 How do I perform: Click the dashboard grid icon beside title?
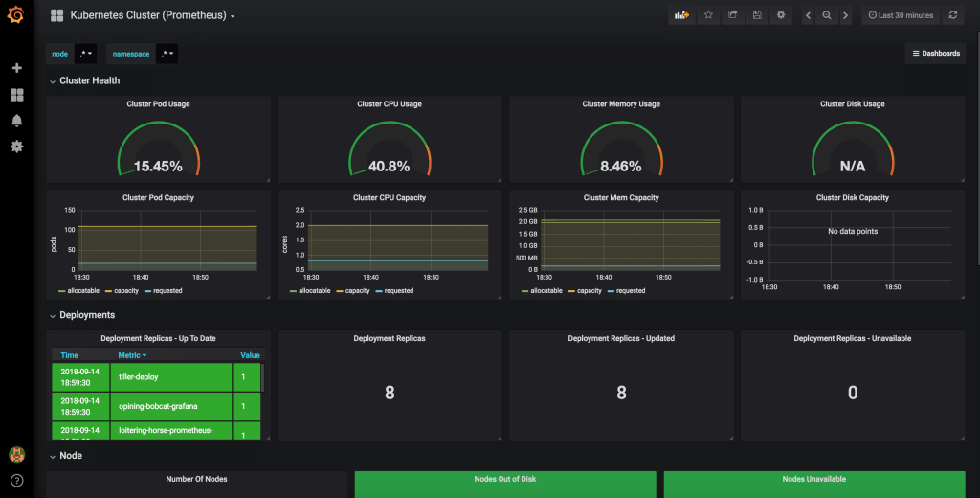(56, 15)
